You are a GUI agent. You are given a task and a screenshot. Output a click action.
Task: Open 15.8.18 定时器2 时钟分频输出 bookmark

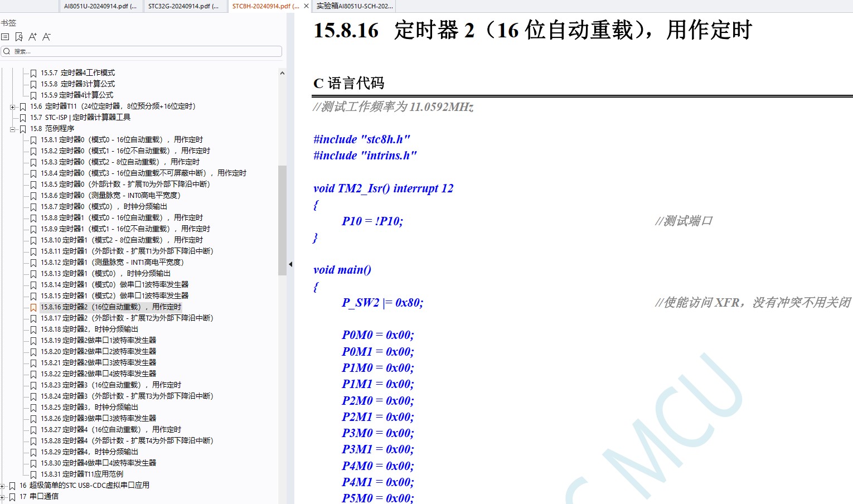click(89, 329)
